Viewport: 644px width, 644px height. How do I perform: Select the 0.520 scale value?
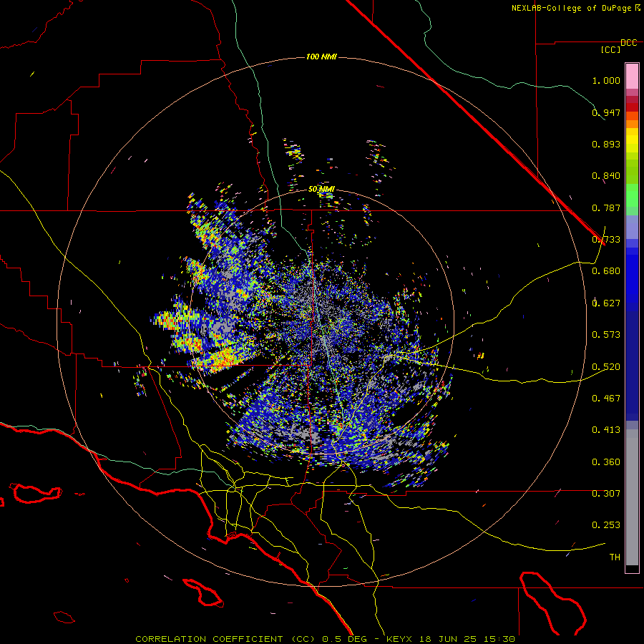click(606, 367)
